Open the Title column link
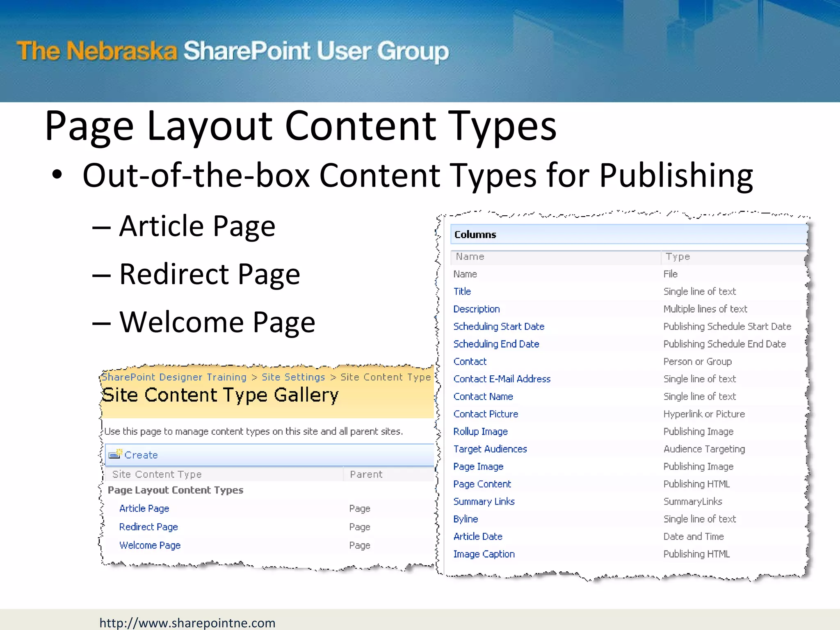Image resolution: width=840 pixels, height=630 pixels. [x=462, y=291]
